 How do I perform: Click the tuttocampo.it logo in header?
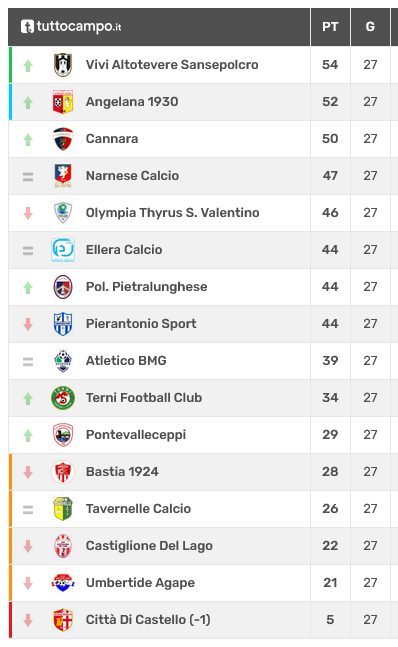pyautogui.click(x=71, y=27)
